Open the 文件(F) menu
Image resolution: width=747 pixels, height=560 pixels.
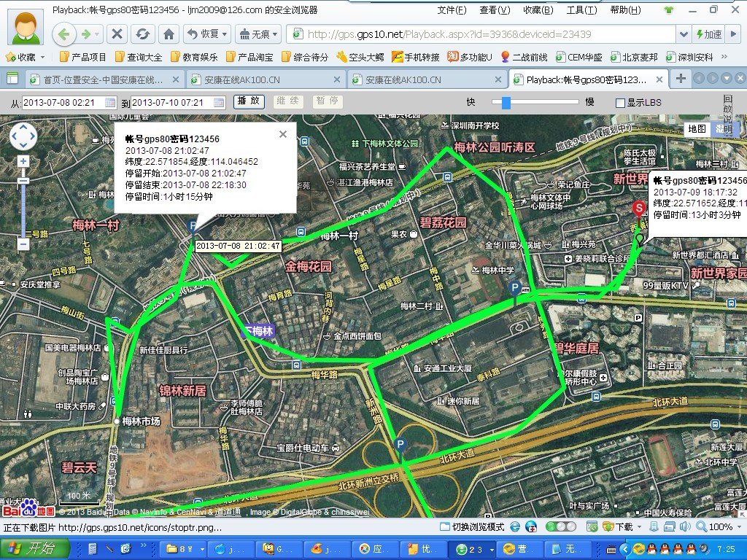[452, 10]
